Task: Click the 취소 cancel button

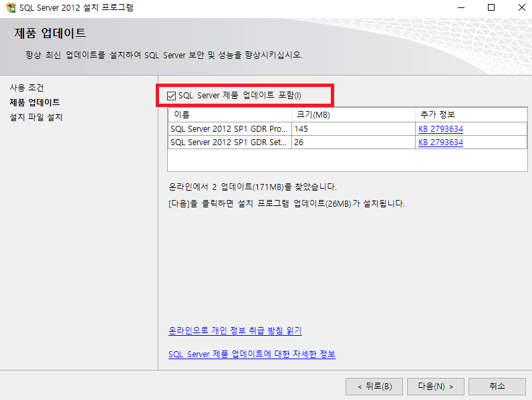Action: pyautogui.click(x=497, y=387)
